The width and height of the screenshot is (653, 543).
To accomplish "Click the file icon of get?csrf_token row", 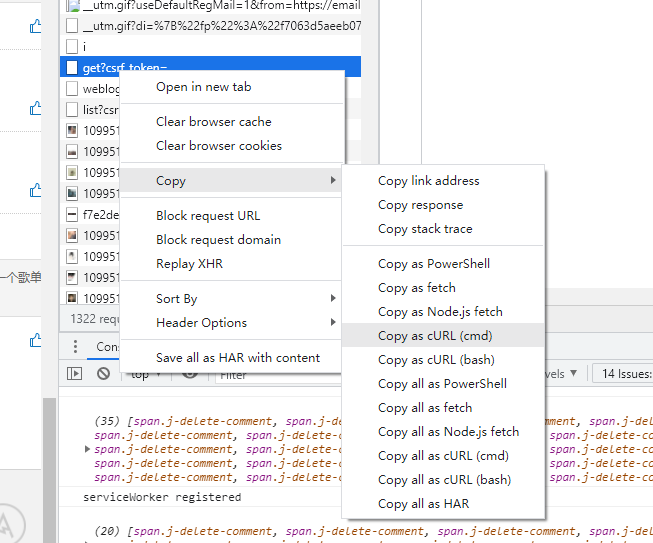I will pyautogui.click(x=72, y=67).
